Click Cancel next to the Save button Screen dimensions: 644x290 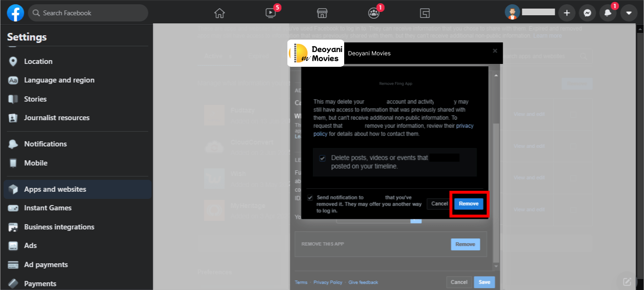459,282
